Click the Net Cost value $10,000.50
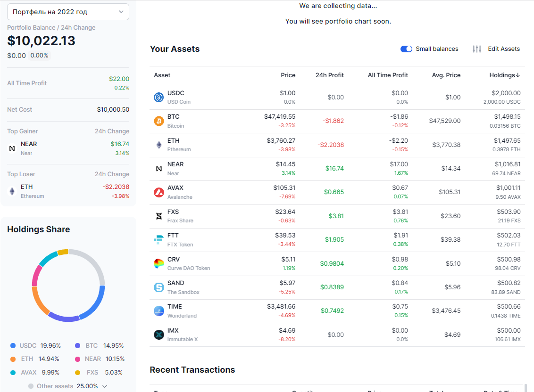 [113, 110]
